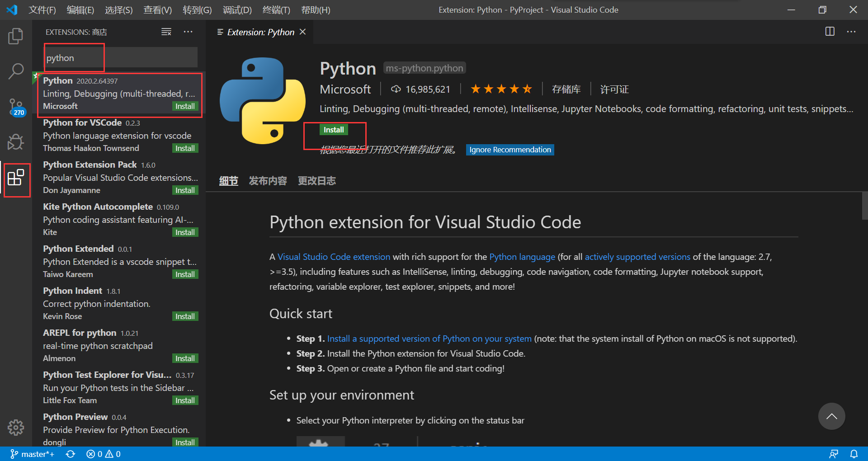Screen dimensions: 868x461
Task: Open the Visual Studio Code extension link
Action: point(334,257)
